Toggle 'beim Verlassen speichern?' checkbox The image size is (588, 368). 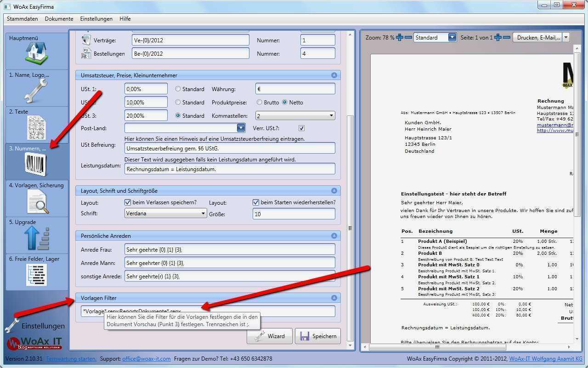[128, 202]
